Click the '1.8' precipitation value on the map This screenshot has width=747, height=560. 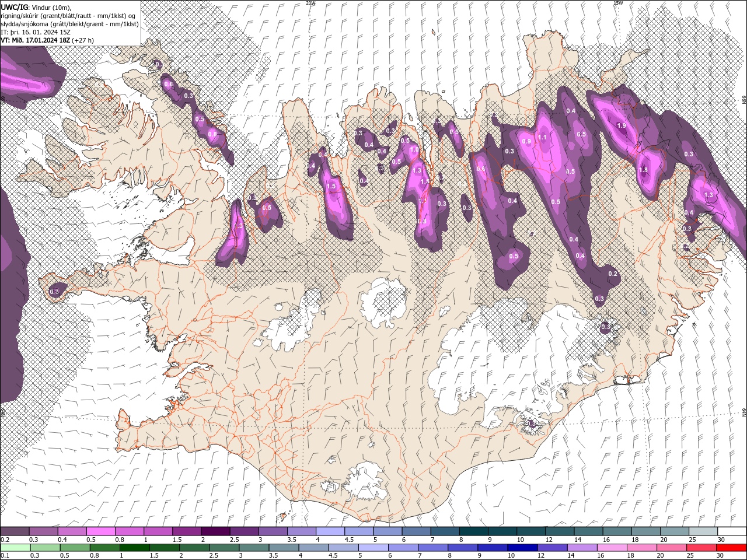tap(643, 170)
